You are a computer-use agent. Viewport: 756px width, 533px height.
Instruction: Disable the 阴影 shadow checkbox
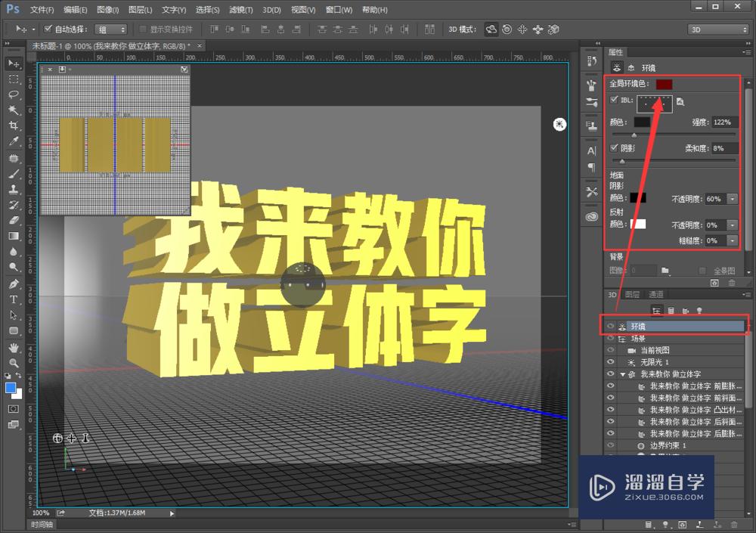click(x=615, y=147)
